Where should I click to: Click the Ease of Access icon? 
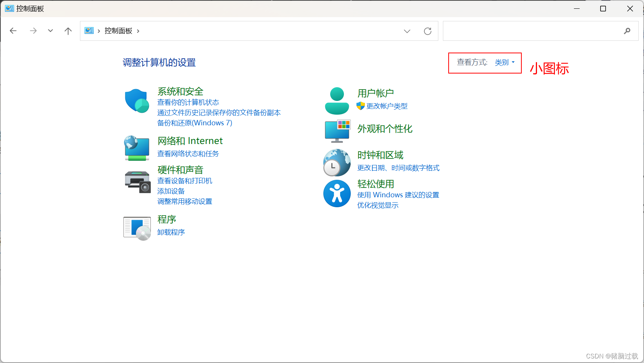tap(337, 193)
